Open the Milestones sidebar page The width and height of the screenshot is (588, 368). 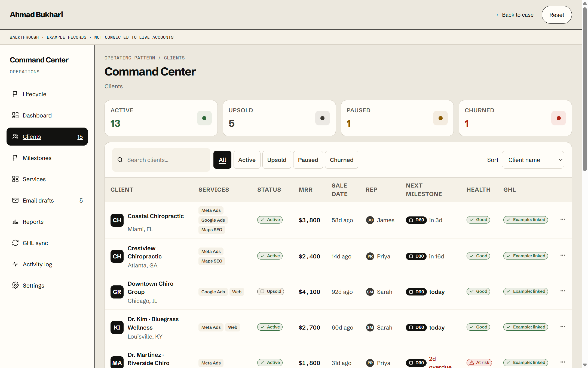pyautogui.click(x=47, y=158)
